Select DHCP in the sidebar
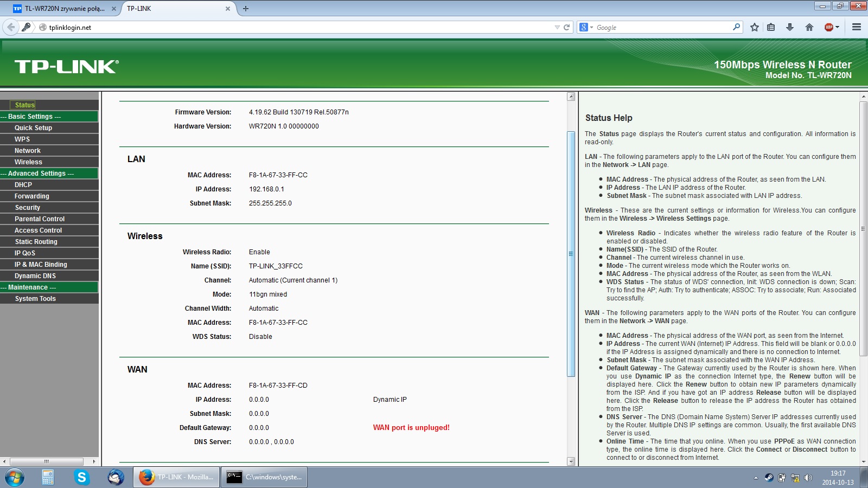 (x=23, y=185)
